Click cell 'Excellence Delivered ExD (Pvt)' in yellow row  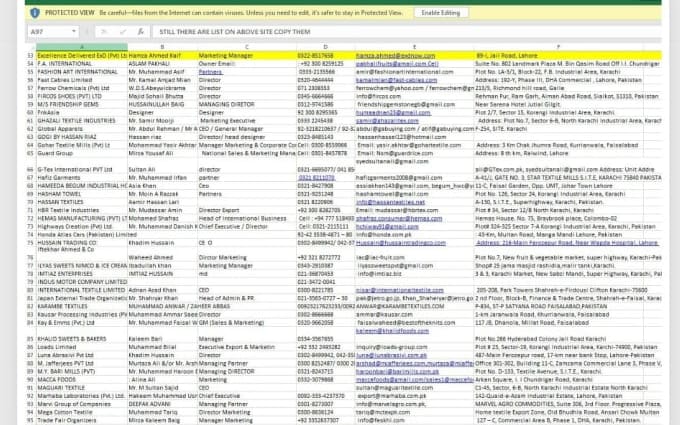[x=82, y=56]
